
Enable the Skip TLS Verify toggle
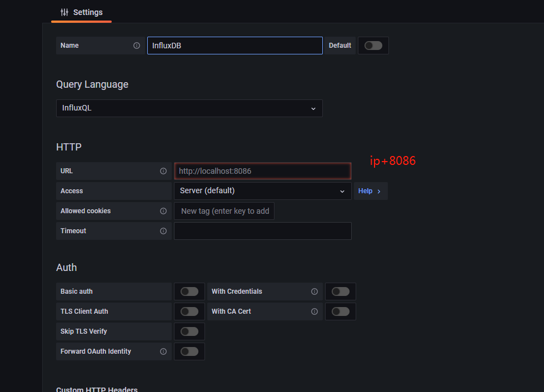(x=189, y=331)
